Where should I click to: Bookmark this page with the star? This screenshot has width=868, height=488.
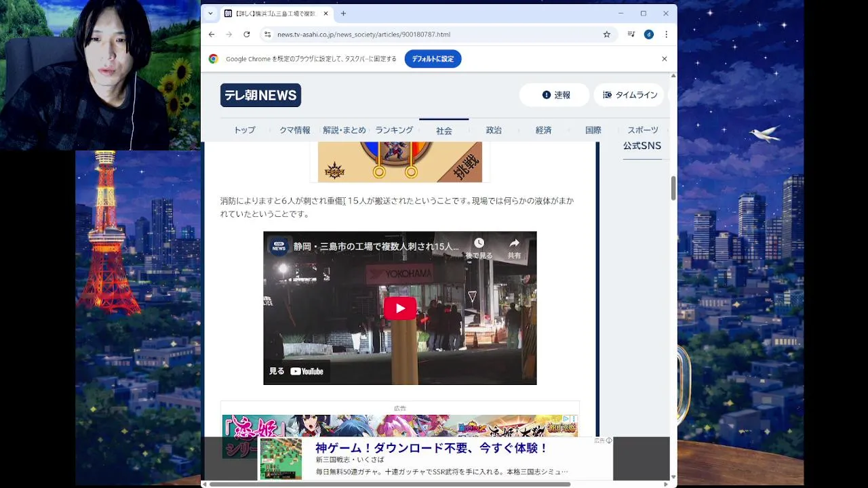607,34
